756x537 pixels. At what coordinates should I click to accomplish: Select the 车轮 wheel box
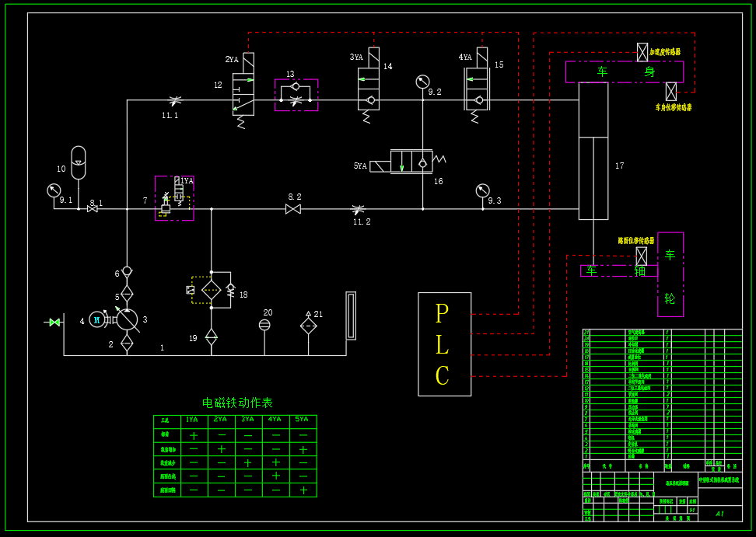[x=670, y=274]
